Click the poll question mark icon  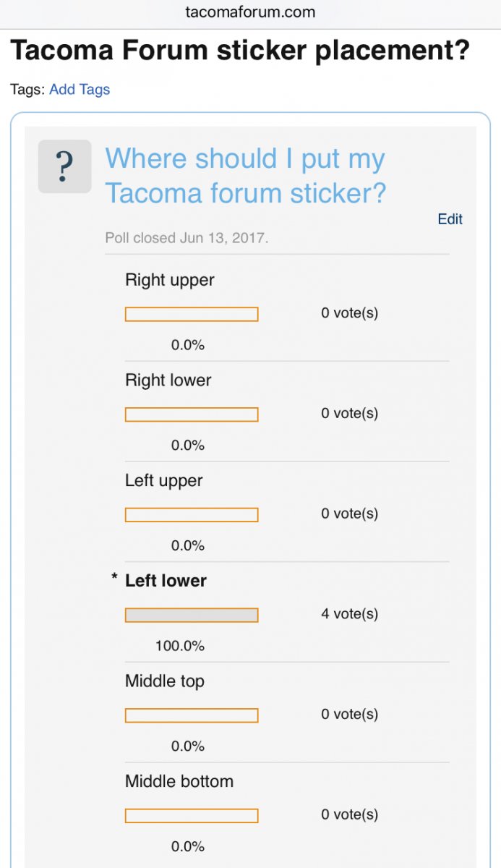pyautogui.click(x=64, y=166)
